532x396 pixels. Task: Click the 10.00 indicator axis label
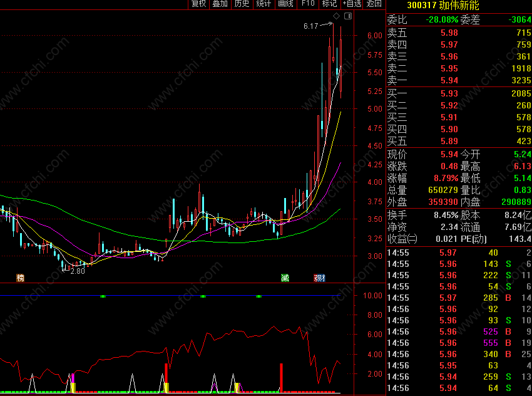click(372, 296)
